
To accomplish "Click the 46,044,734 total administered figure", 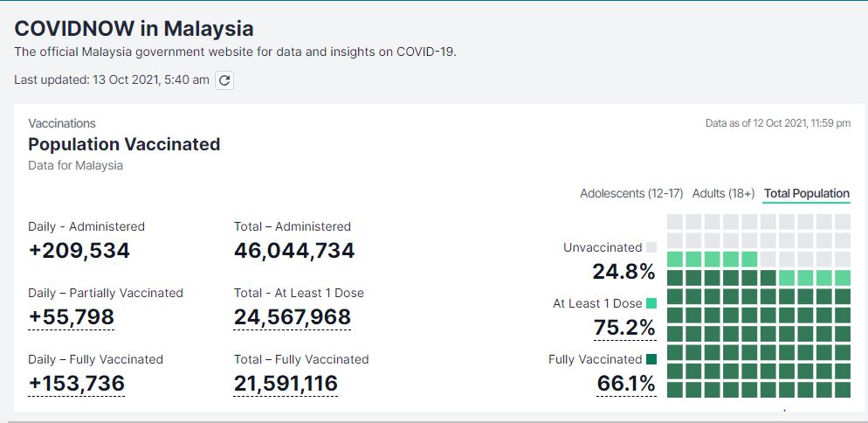I will [x=294, y=251].
